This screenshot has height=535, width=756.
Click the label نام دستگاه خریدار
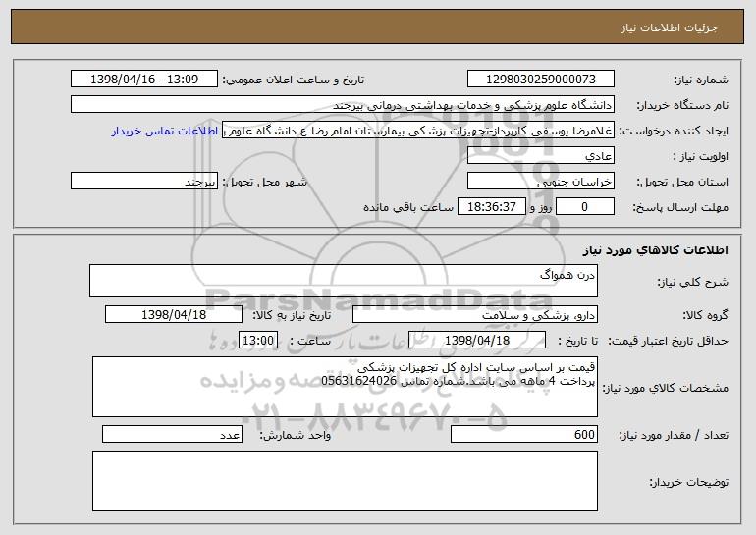682,106
